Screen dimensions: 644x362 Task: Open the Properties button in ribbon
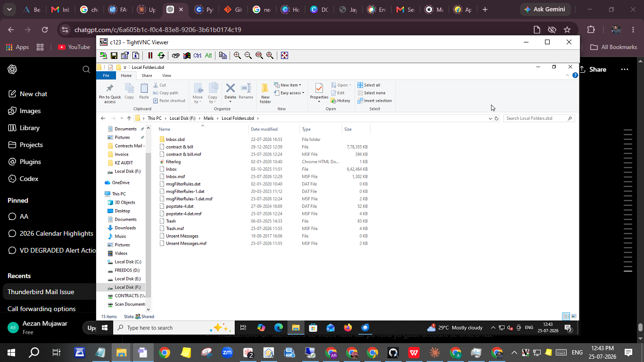pyautogui.click(x=319, y=93)
